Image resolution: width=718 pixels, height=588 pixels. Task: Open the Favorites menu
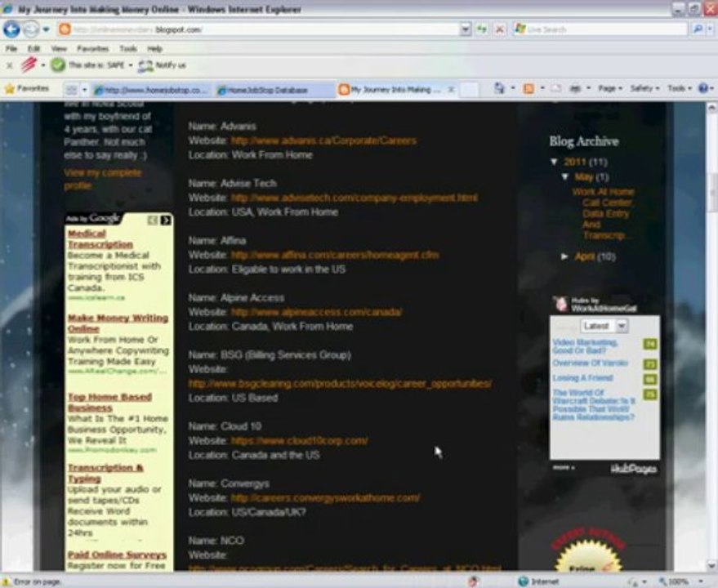[x=92, y=48]
